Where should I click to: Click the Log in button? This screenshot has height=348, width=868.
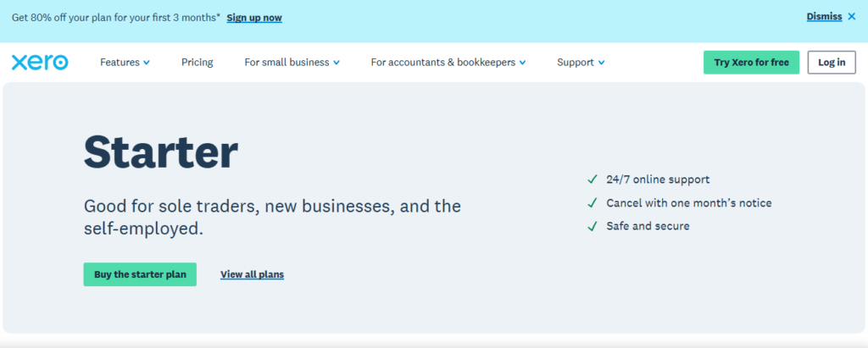pyautogui.click(x=832, y=63)
